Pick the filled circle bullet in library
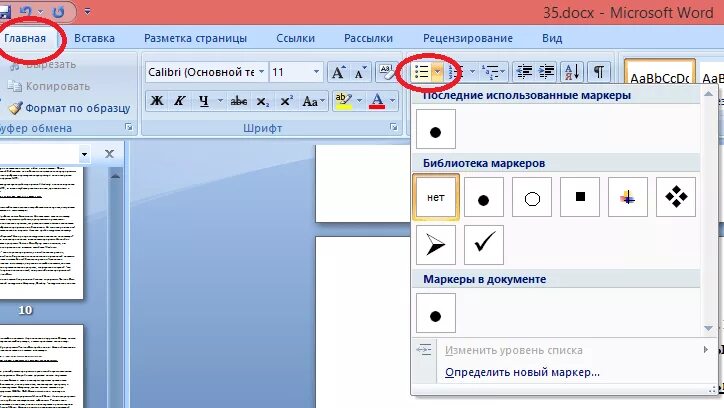The image size is (724, 408). (483, 197)
